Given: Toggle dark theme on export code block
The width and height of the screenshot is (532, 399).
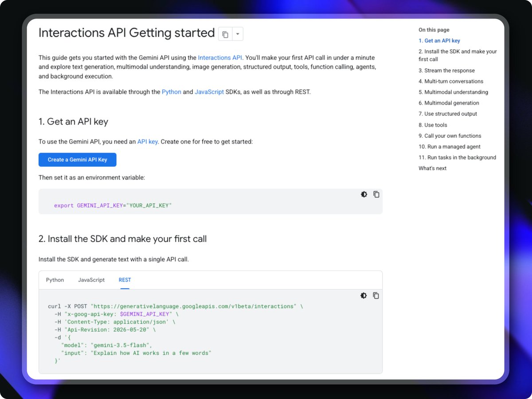Looking at the screenshot, I should click(x=364, y=194).
